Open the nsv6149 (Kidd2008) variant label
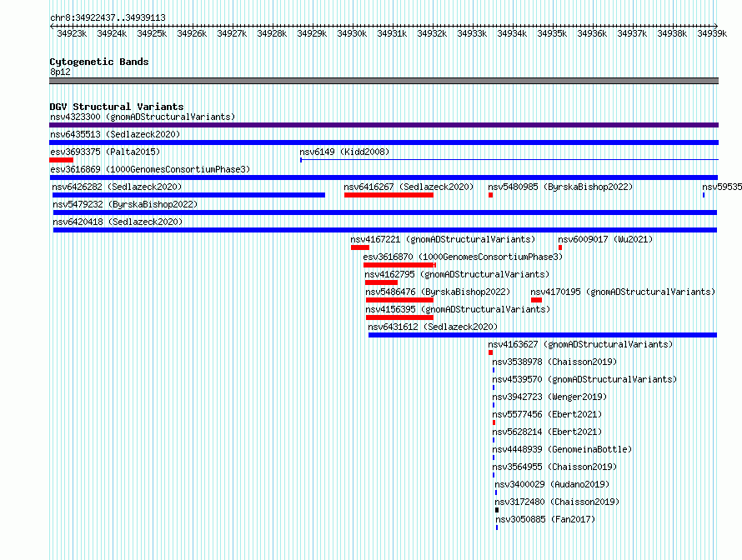Viewport: 742px width, 560px height. 344,152
